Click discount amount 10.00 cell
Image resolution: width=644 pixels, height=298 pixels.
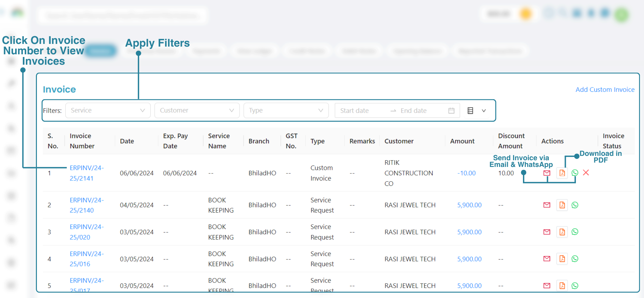tap(506, 173)
